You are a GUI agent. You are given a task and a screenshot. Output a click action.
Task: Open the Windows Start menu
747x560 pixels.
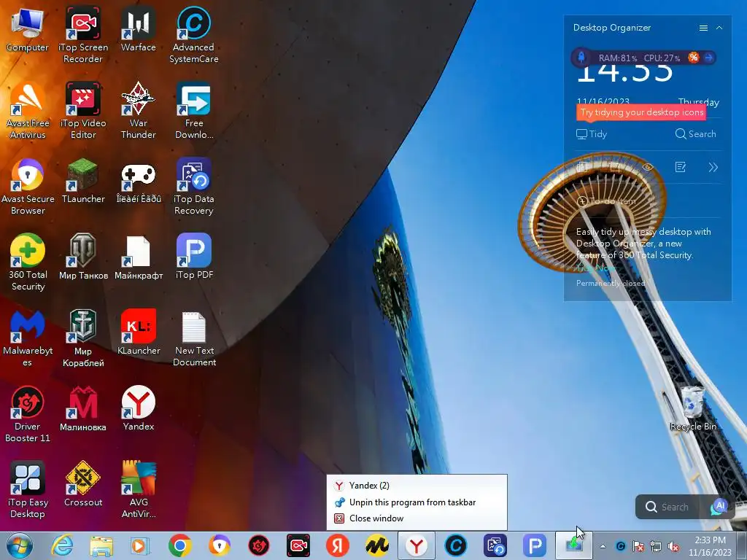pos(20,545)
